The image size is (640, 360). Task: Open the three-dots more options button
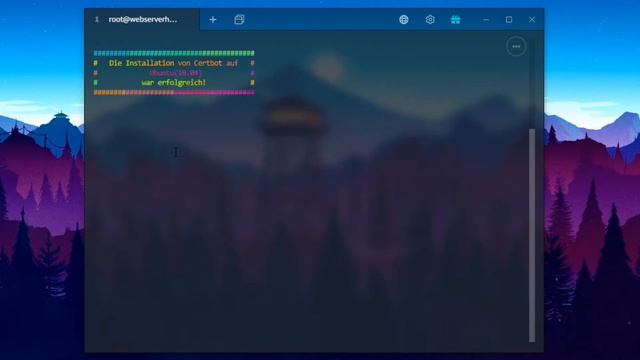(x=516, y=47)
